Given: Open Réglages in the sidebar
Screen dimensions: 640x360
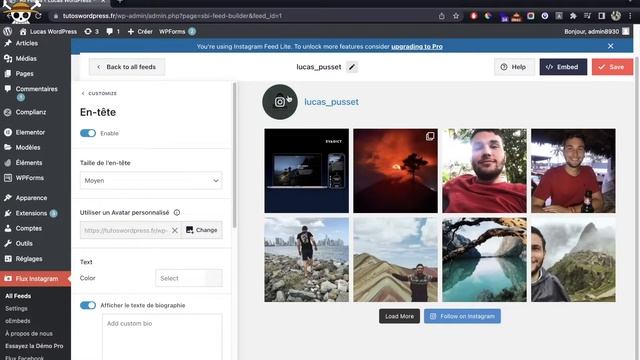Looking at the screenshot, I should pos(29,259).
